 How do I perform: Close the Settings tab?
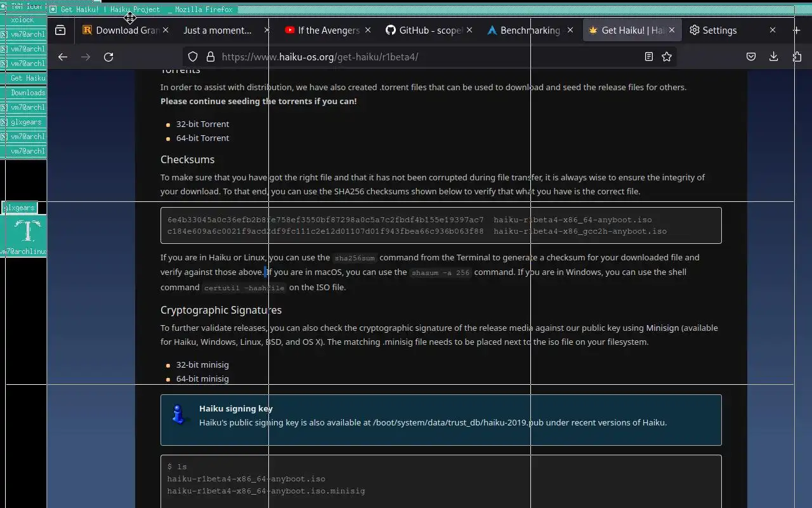tap(773, 30)
